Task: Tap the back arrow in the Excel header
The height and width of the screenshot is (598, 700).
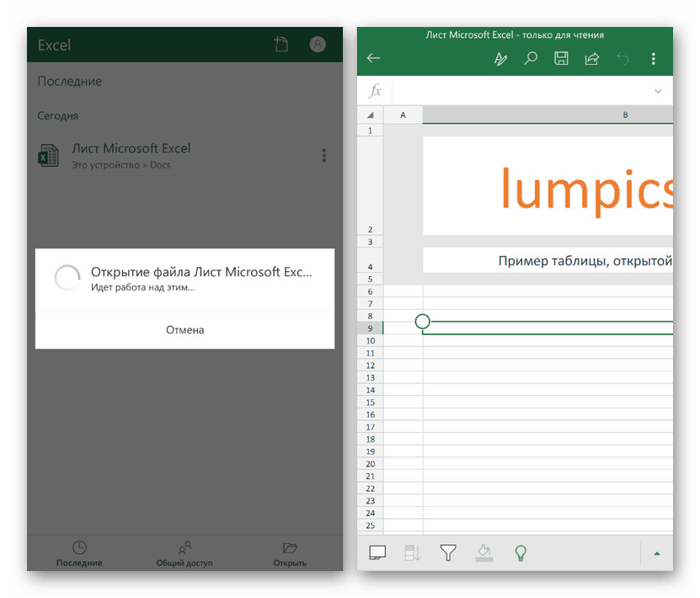Action: tap(373, 58)
